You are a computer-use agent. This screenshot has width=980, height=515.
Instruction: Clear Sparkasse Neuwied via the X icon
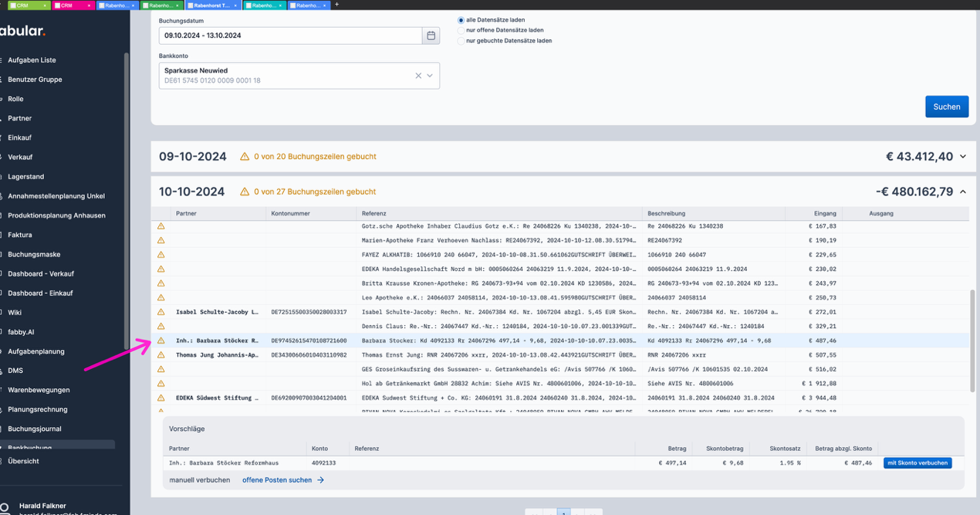417,75
